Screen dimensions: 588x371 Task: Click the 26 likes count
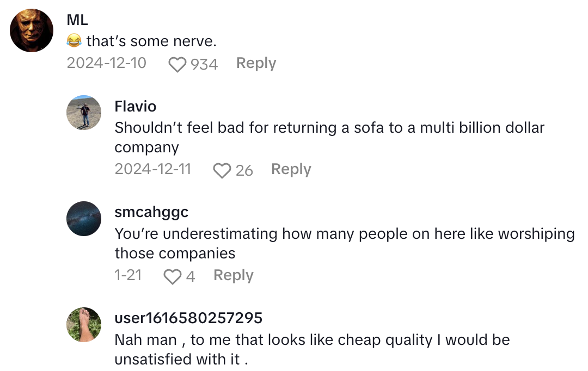pyautogui.click(x=244, y=171)
